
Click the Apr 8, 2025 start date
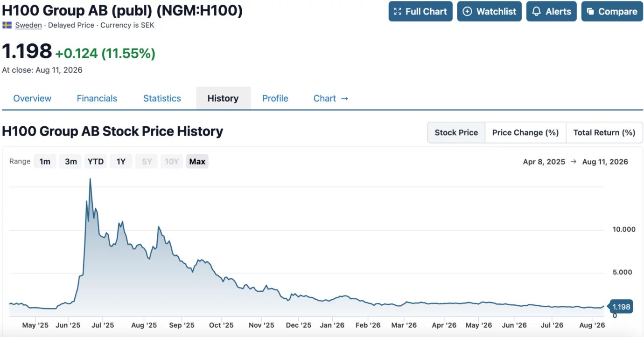tap(544, 162)
